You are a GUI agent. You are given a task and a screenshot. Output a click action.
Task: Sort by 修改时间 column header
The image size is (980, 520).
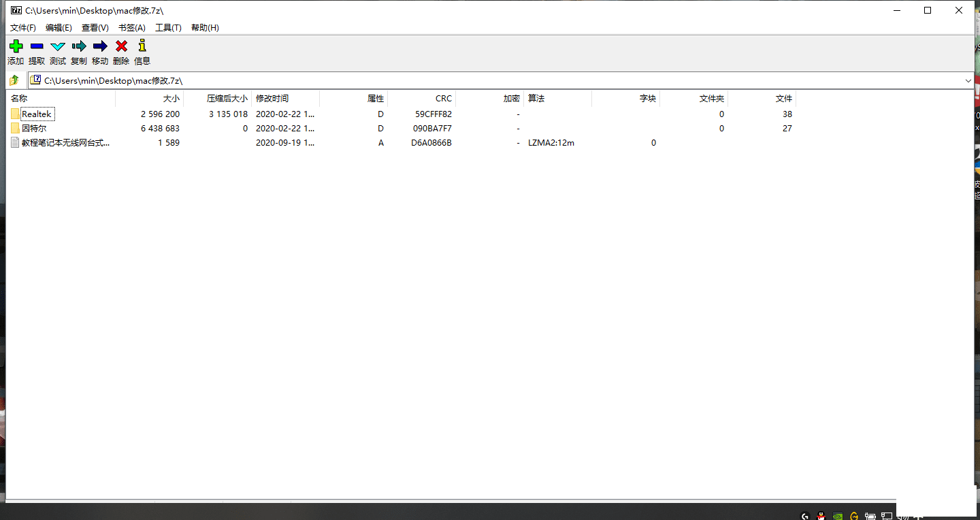(286, 99)
